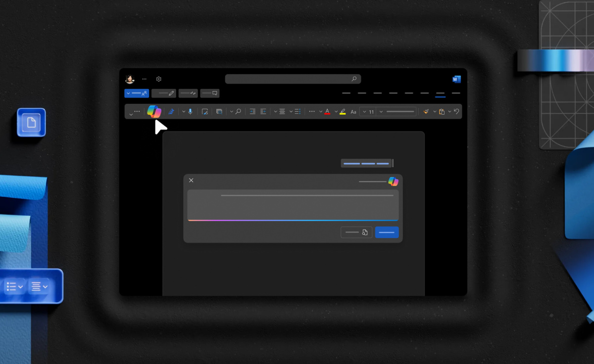The image size is (594, 364).
Task: Click the search bar at the top
Action: tap(293, 79)
